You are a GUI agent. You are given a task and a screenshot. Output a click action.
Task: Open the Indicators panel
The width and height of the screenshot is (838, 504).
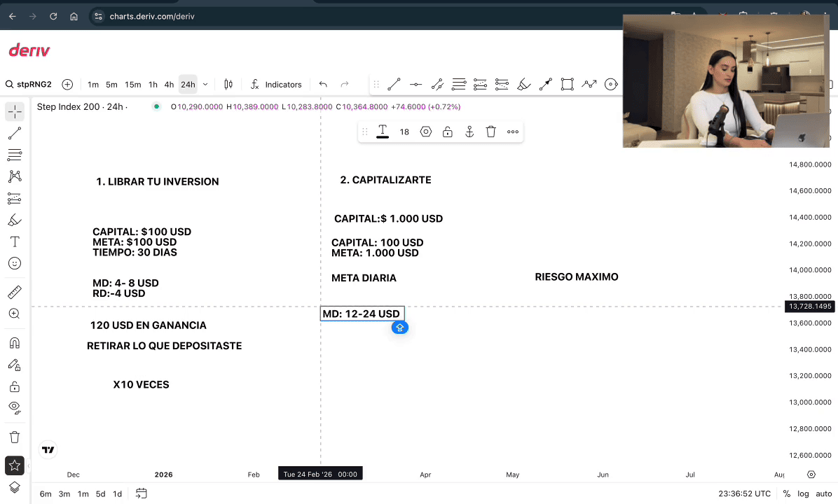click(x=276, y=85)
